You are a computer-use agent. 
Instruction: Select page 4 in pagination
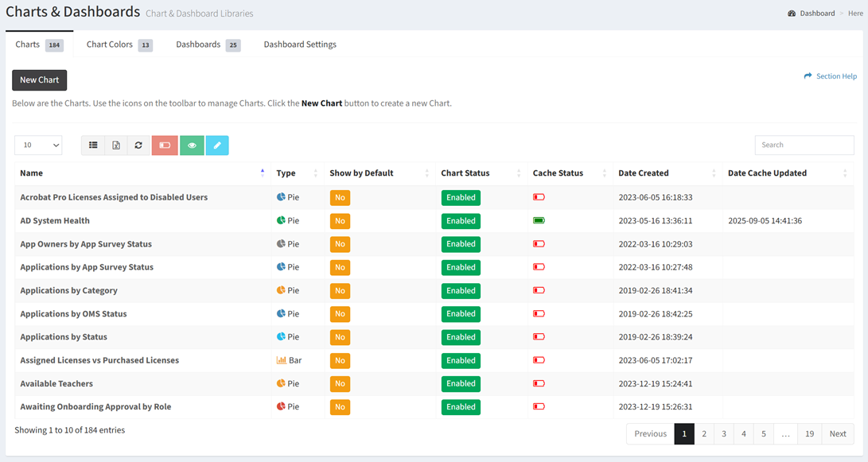[x=743, y=434]
